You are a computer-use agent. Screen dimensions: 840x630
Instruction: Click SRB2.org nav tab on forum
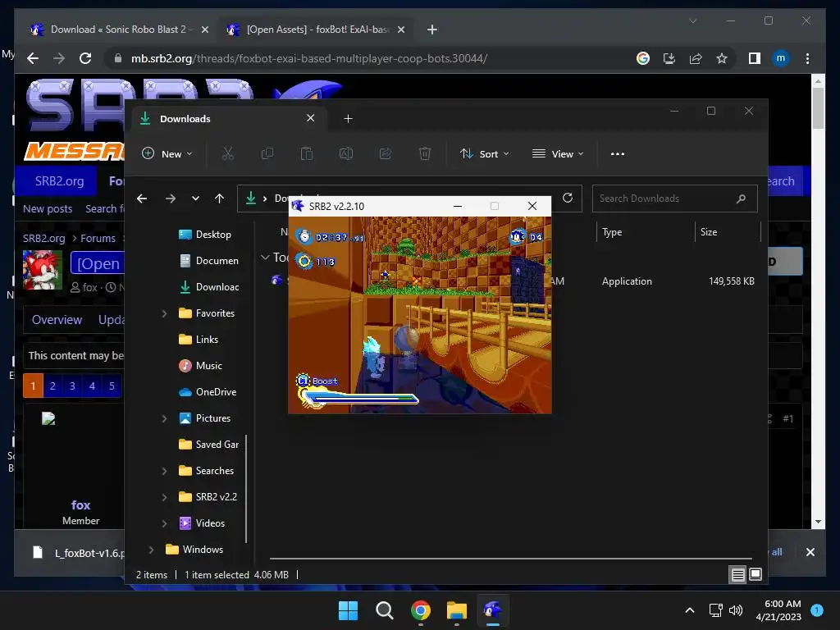pos(59,181)
